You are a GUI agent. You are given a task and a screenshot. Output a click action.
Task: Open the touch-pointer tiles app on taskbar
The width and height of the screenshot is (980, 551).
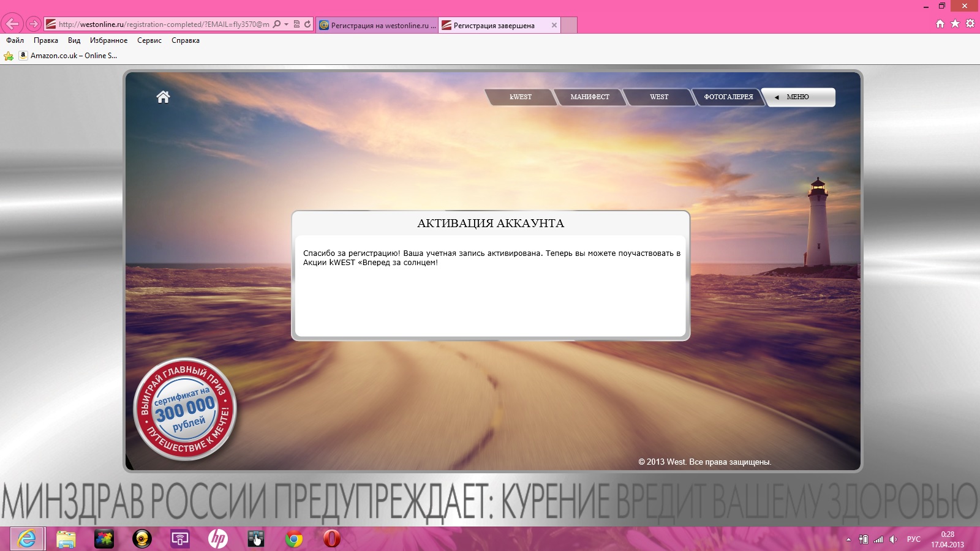coord(256,539)
